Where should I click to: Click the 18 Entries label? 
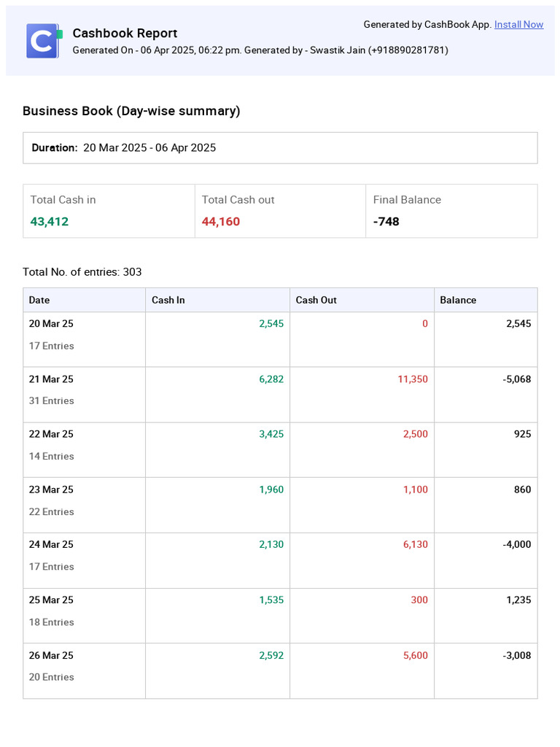coord(52,622)
